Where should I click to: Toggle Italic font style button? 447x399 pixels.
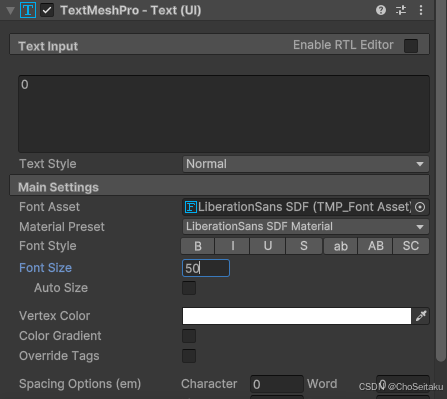(232, 246)
